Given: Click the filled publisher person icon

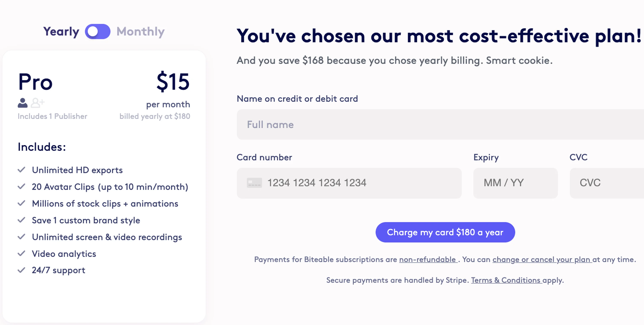Looking at the screenshot, I should [22, 103].
